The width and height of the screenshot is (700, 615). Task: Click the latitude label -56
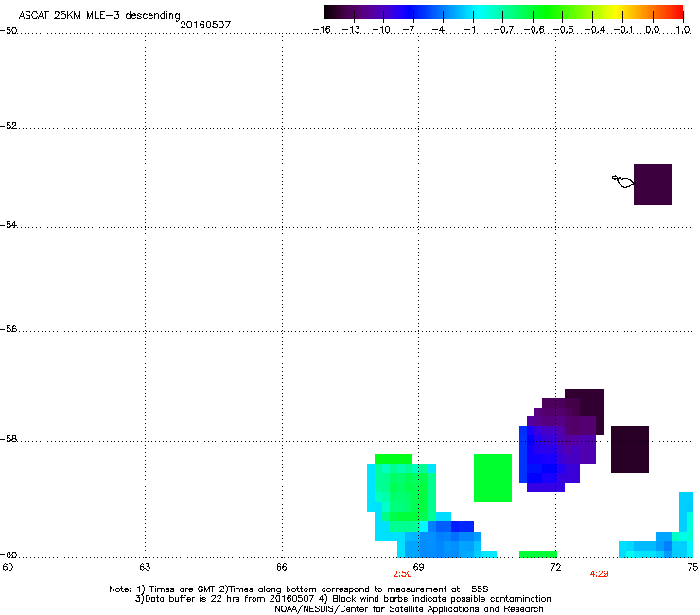[x=9, y=329]
